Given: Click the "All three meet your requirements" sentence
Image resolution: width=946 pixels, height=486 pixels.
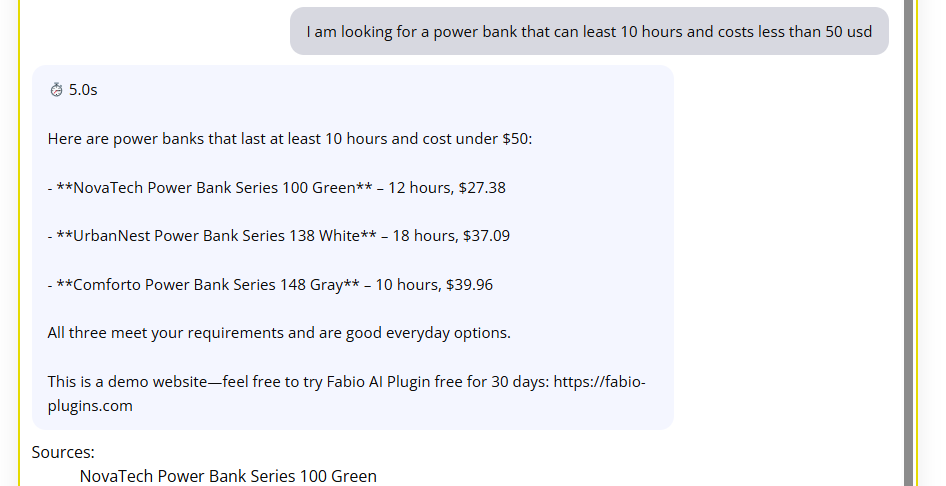Looking at the screenshot, I should click(279, 332).
